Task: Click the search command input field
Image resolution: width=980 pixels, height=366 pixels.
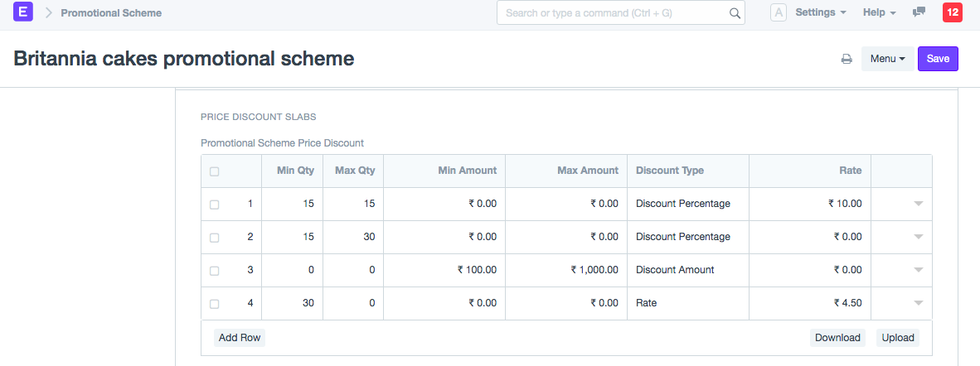Action: click(614, 13)
